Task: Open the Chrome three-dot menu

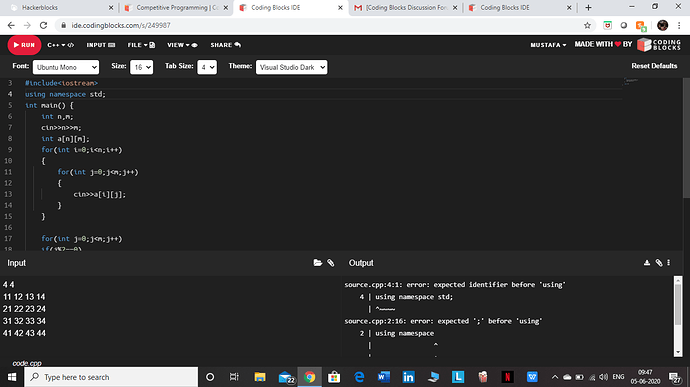Action: (679, 26)
